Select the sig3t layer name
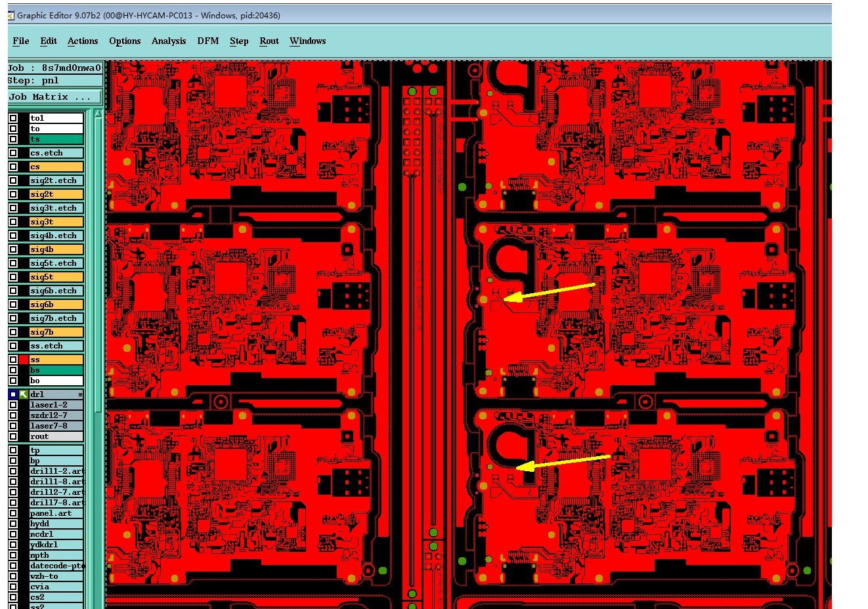 56,222
